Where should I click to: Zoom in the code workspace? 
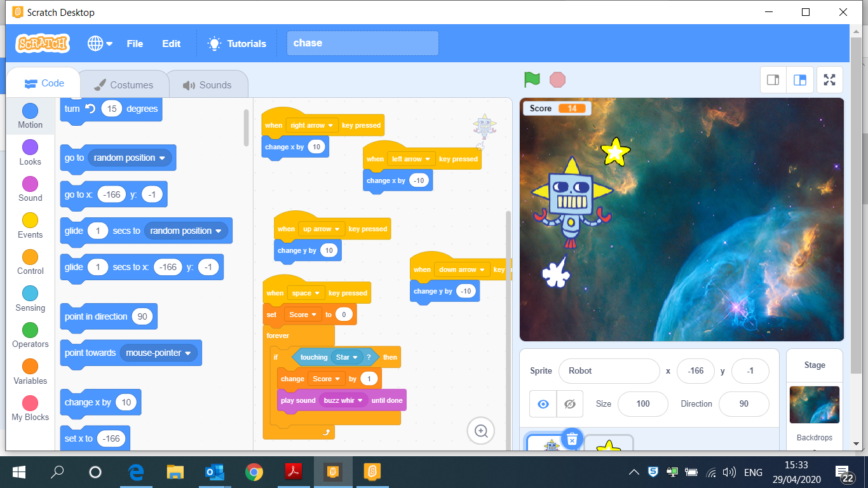(x=481, y=431)
